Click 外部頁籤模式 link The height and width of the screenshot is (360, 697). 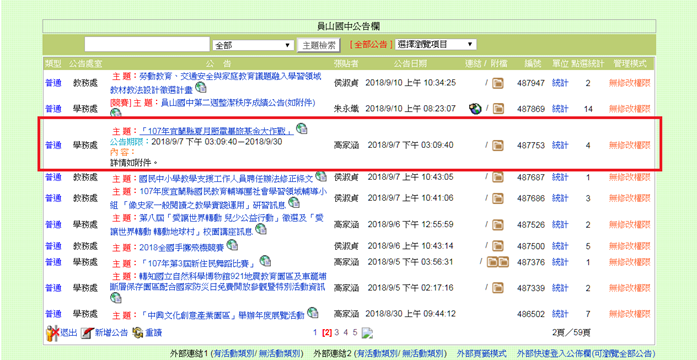(481, 353)
